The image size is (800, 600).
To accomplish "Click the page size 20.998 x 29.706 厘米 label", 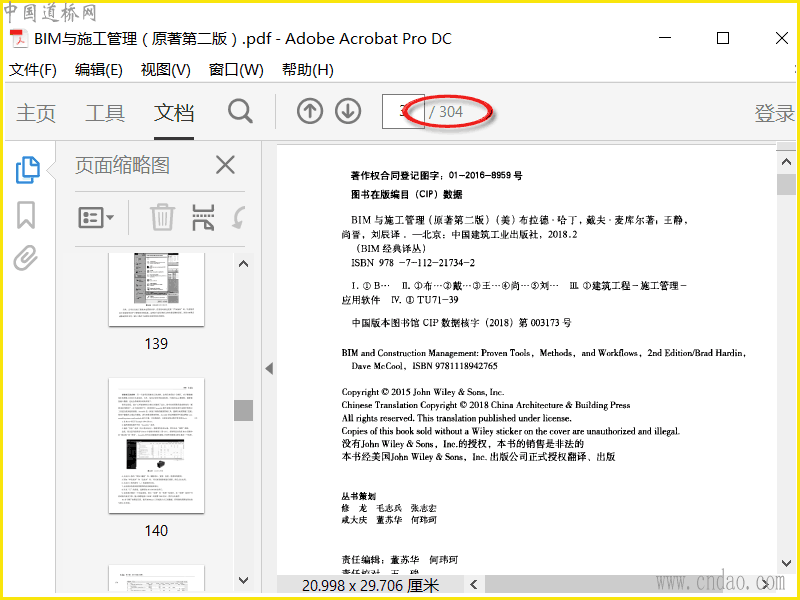I will click(370, 586).
